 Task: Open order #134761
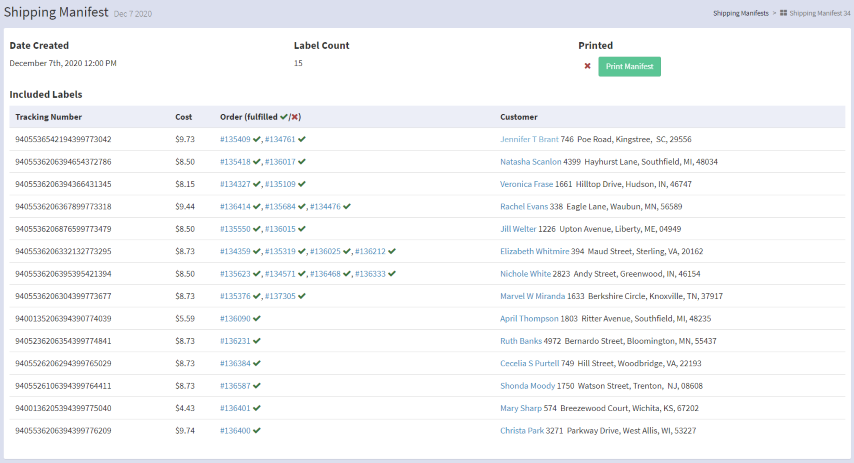[280, 139]
